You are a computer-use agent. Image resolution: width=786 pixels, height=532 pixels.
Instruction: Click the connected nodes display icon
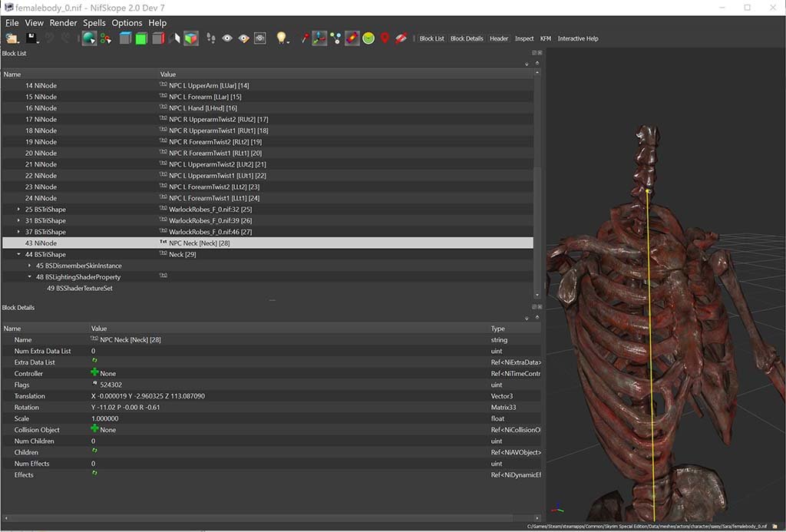coord(336,38)
